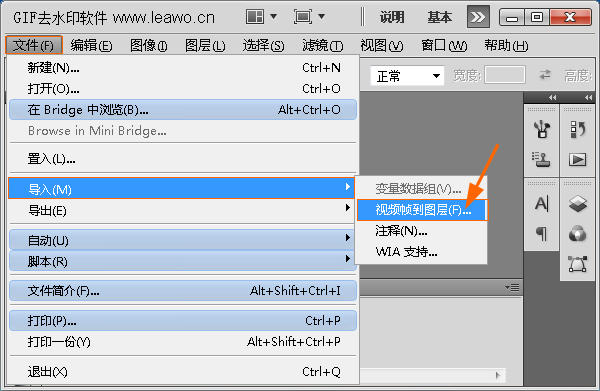600x391 pixels.
Task: Switch to the 基本 workspace button
Action: pos(440,17)
